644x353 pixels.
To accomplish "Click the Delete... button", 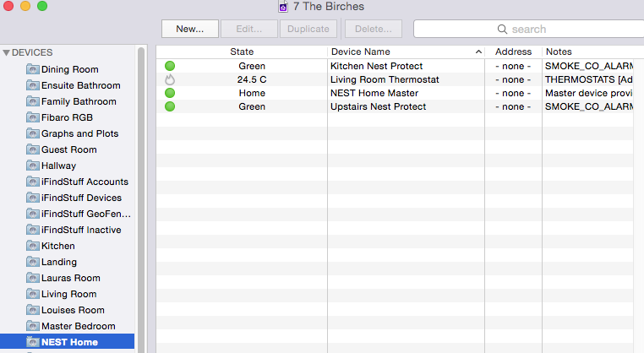I will click(374, 29).
